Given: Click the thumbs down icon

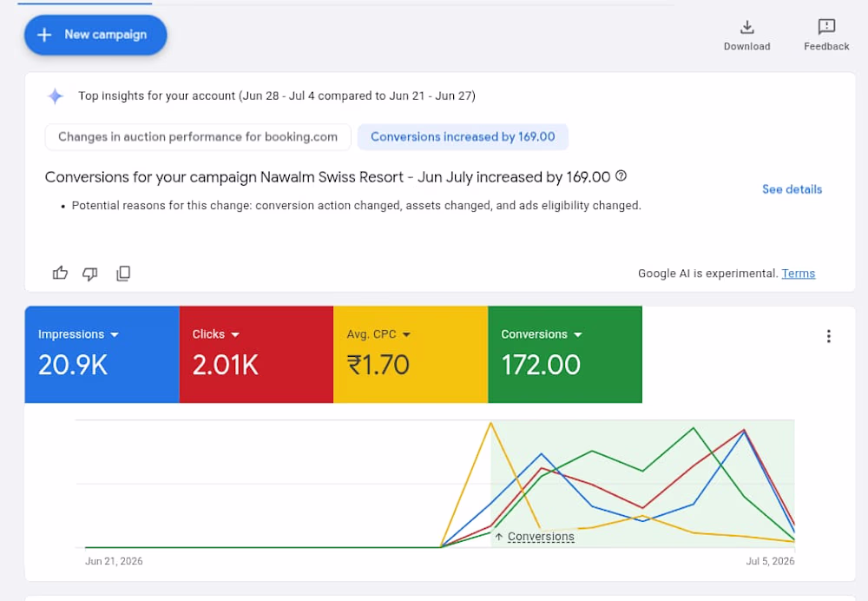Looking at the screenshot, I should tap(90, 273).
